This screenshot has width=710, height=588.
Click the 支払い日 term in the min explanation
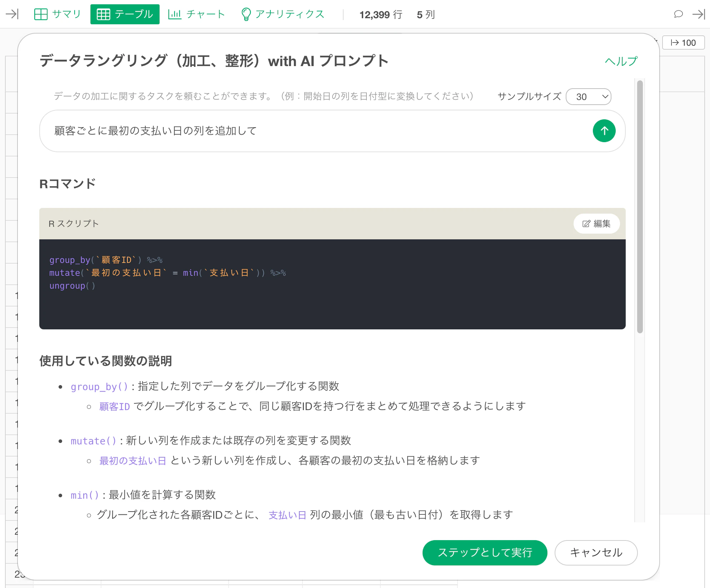287,515
